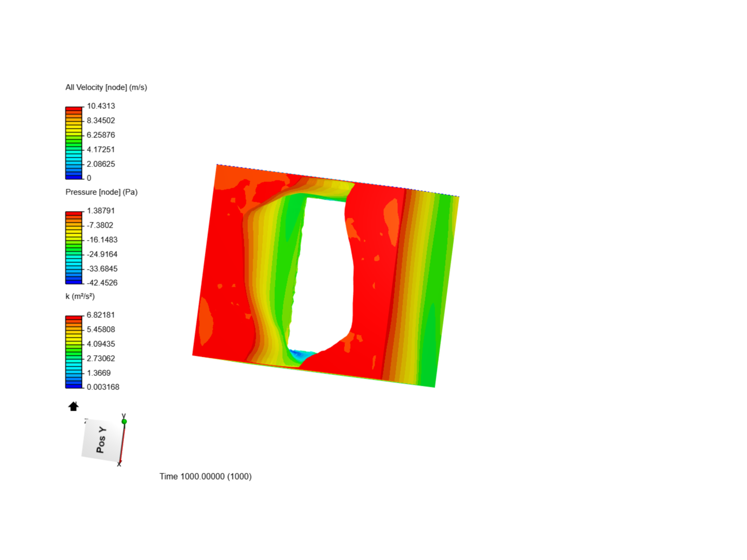Click pressure legend value -16.1483
Screen dimensions: 747x560
(x=102, y=240)
